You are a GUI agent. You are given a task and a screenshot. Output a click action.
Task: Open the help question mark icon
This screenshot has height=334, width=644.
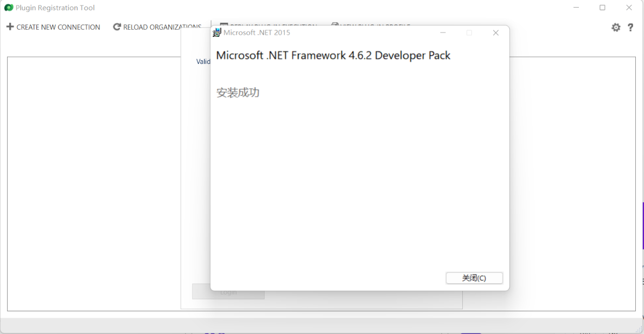[x=630, y=28]
